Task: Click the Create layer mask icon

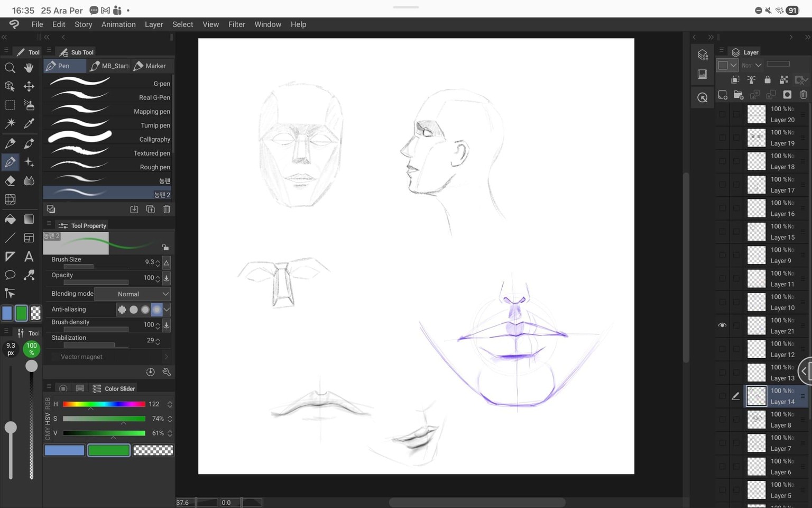Action: click(787, 95)
